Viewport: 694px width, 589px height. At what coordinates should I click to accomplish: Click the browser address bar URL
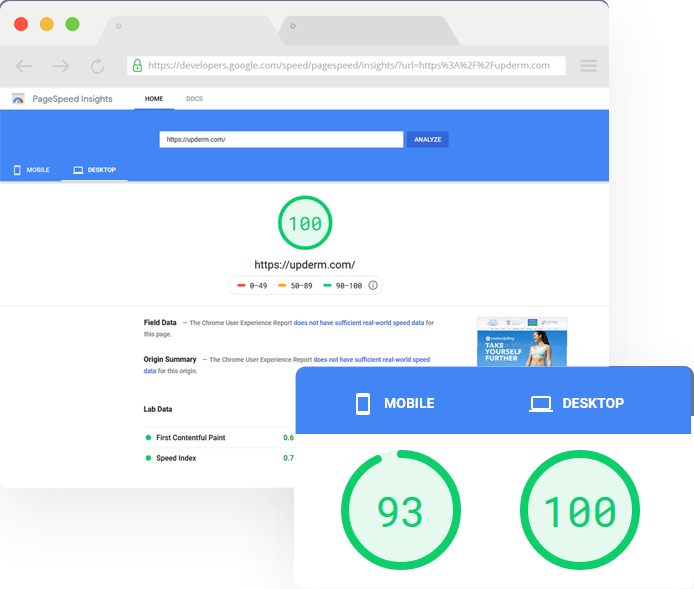tap(349, 65)
